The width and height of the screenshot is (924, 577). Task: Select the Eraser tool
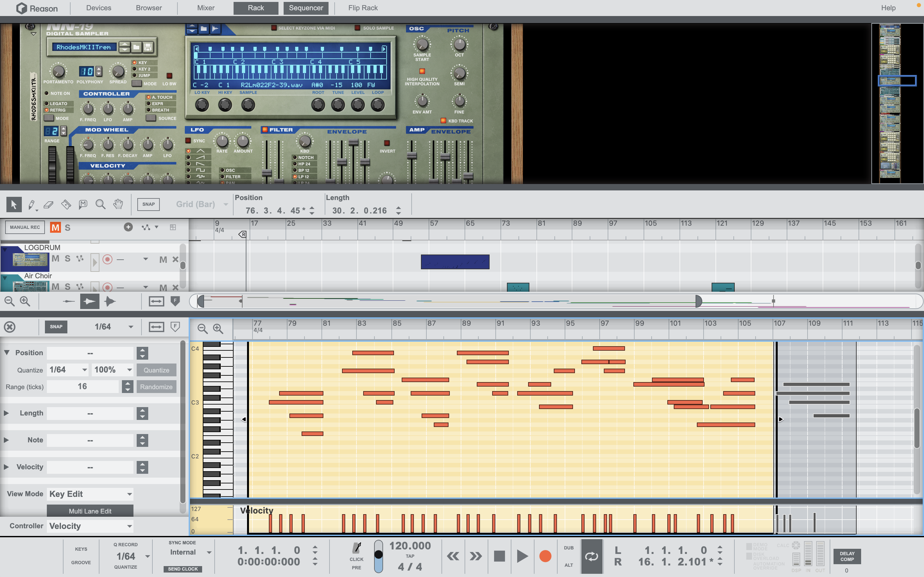(x=48, y=205)
